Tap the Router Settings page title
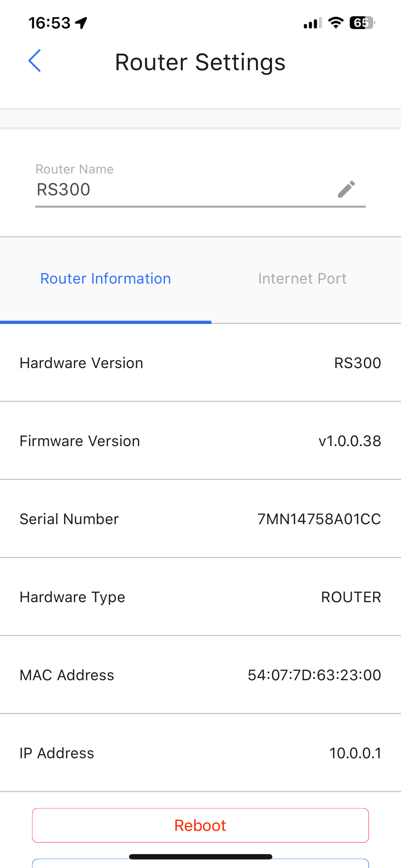The width and height of the screenshot is (401, 868). click(200, 62)
